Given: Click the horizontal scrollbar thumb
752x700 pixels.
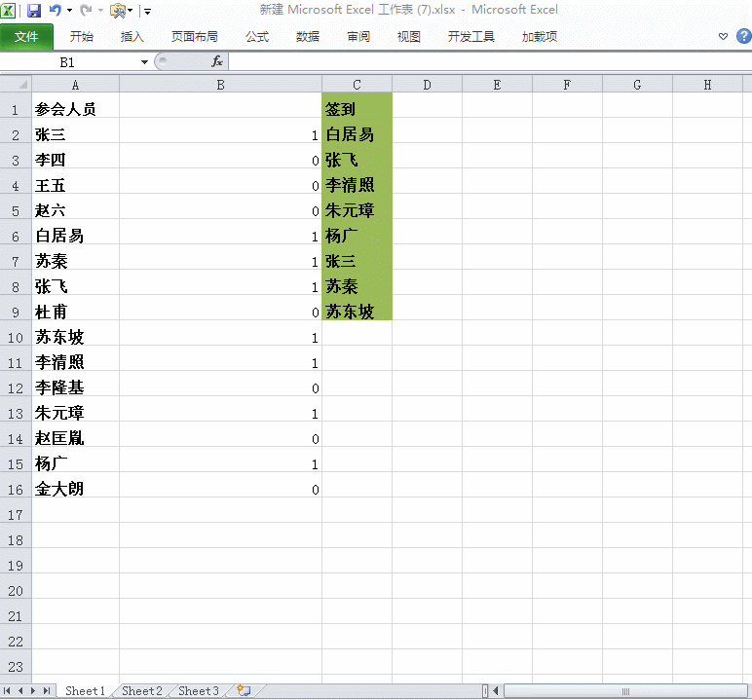Looking at the screenshot, I should click(x=626, y=691).
